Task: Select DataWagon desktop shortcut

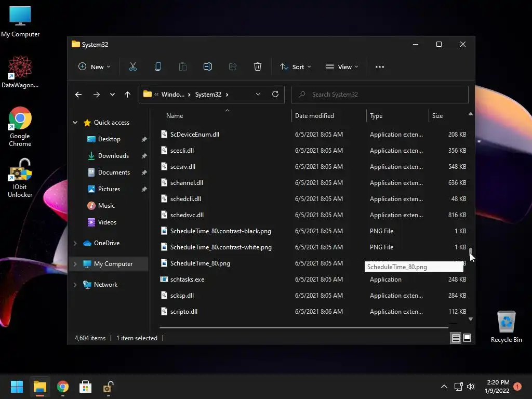Action: (x=20, y=72)
